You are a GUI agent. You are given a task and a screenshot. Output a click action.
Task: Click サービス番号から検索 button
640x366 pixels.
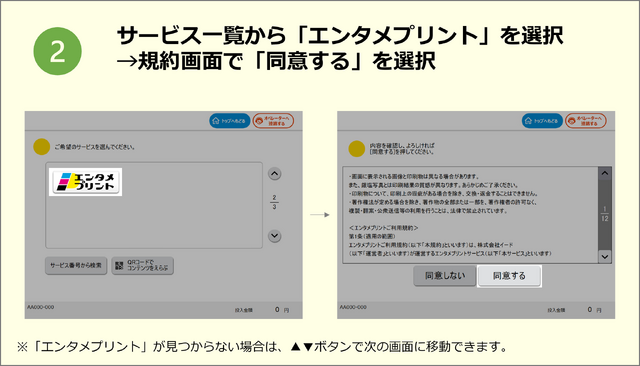76,266
